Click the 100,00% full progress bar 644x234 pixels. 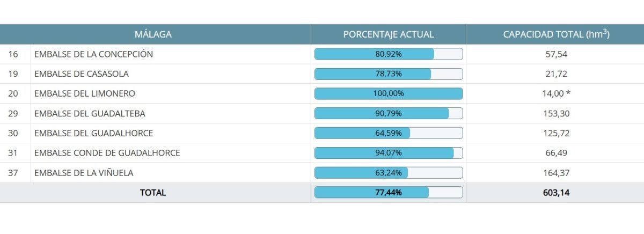pos(389,93)
